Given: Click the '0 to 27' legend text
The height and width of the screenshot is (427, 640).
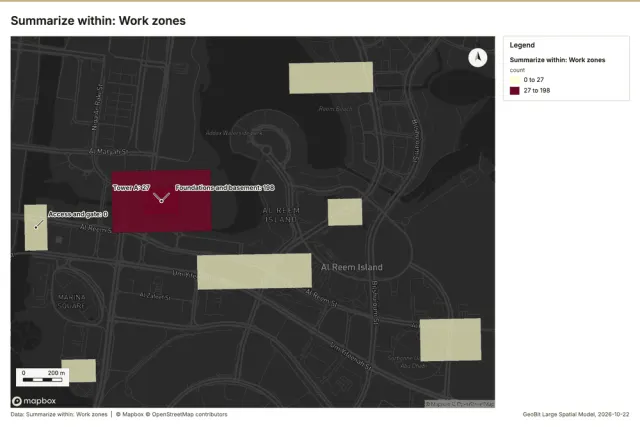Looking at the screenshot, I should (x=533, y=80).
